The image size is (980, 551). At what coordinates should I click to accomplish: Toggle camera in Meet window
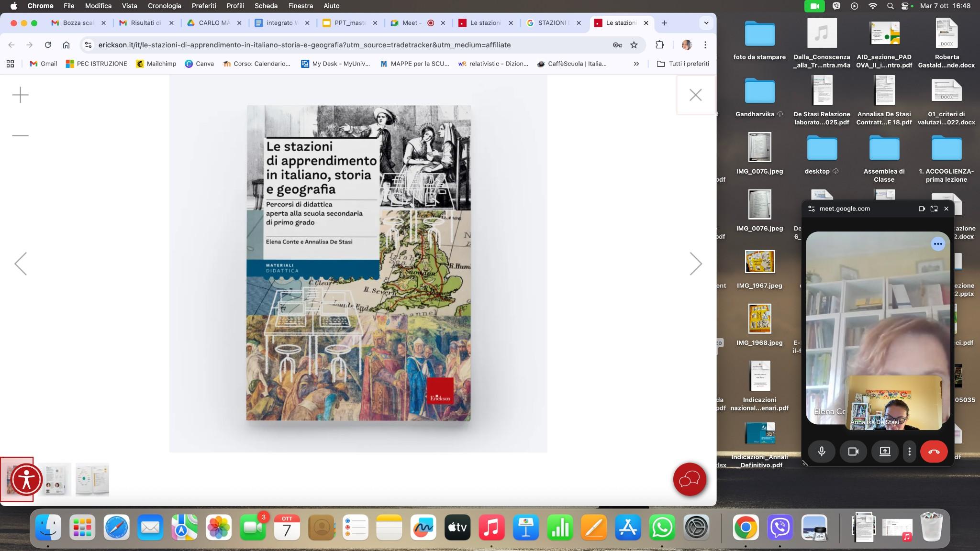point(853,452)
